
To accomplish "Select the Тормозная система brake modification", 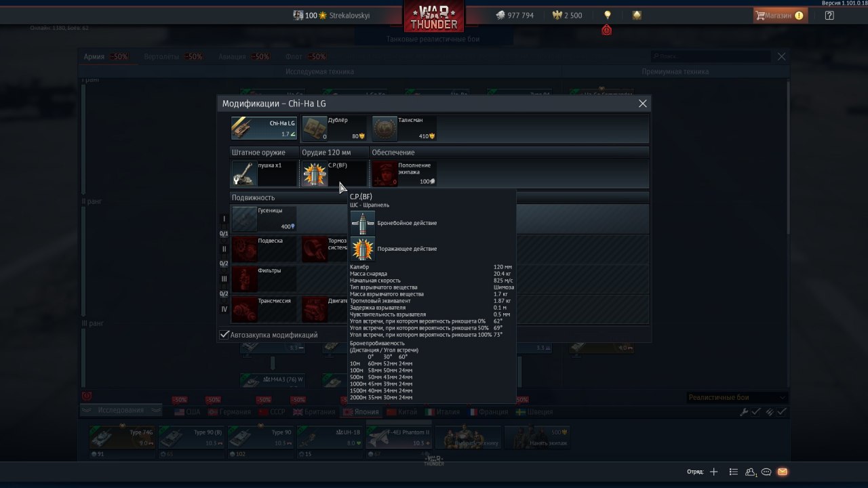I will click(325, 249).
